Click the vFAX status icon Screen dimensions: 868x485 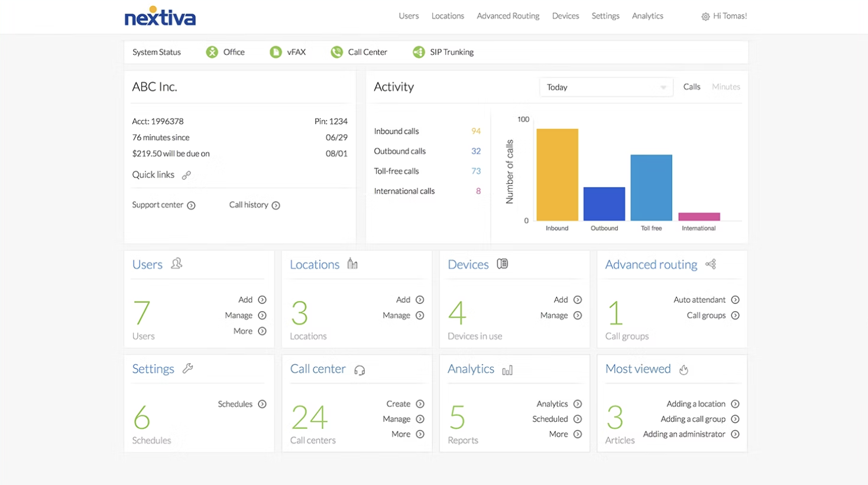pyautogui.click(x=276, y=52)
